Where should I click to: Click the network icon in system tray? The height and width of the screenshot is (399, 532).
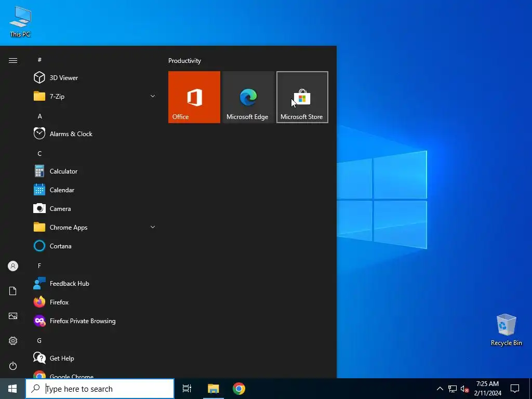(x=453, y=389)
